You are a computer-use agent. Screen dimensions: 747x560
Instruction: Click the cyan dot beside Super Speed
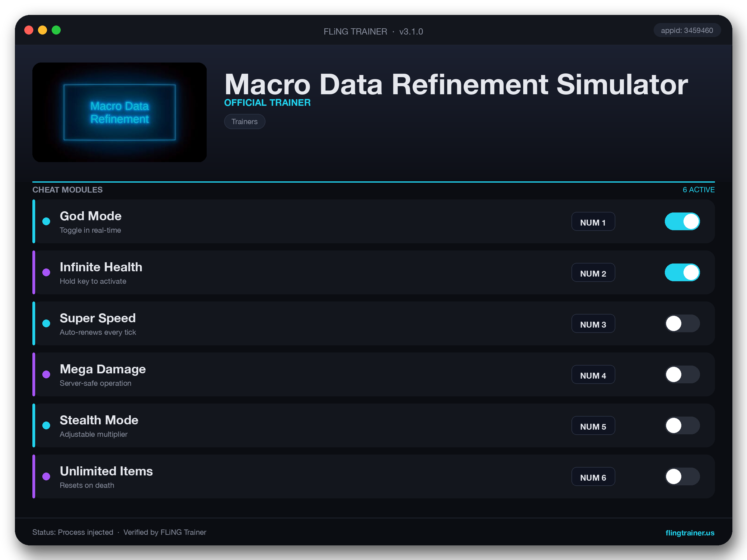(46, 323)
